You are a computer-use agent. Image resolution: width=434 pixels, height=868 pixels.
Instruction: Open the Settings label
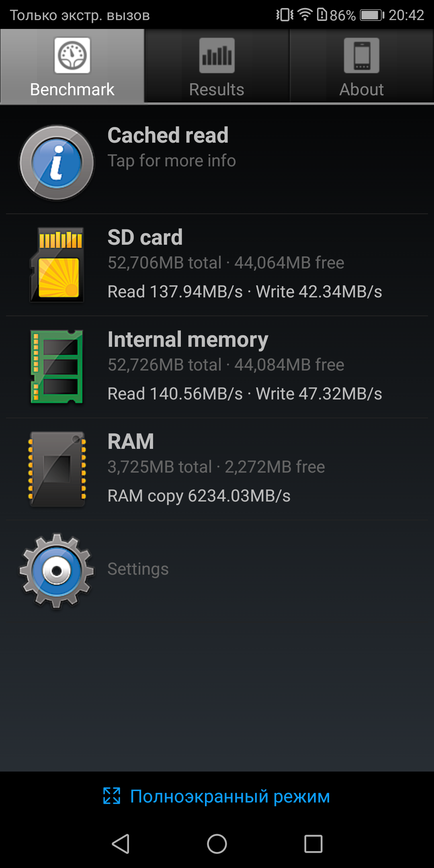pos(138,569)
